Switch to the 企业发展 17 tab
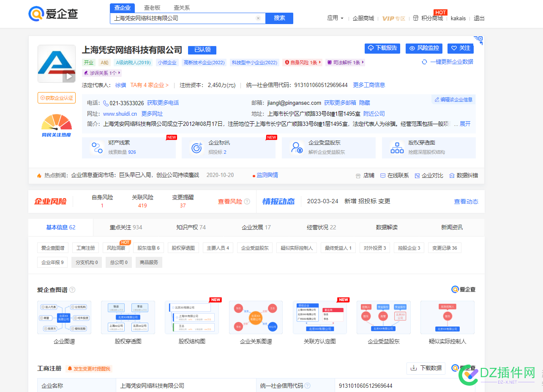The width and height of the screenshot is (543, 392). click(x=256, y=227)
